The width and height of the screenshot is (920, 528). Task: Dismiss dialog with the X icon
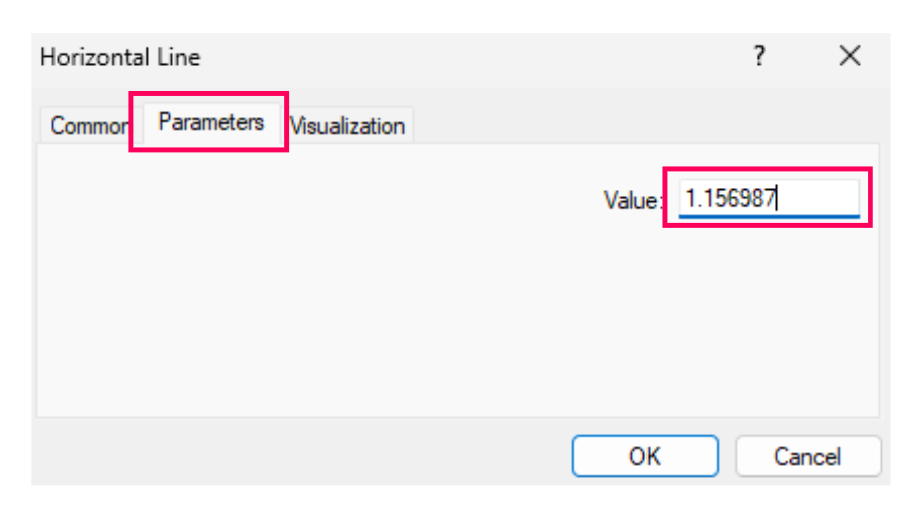click(x=849, y=57)
